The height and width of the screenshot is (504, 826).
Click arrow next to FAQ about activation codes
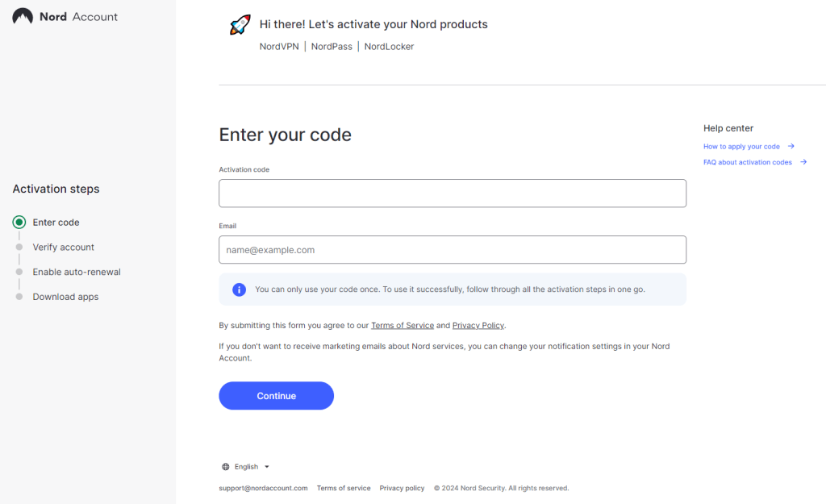tap(803, 162)
